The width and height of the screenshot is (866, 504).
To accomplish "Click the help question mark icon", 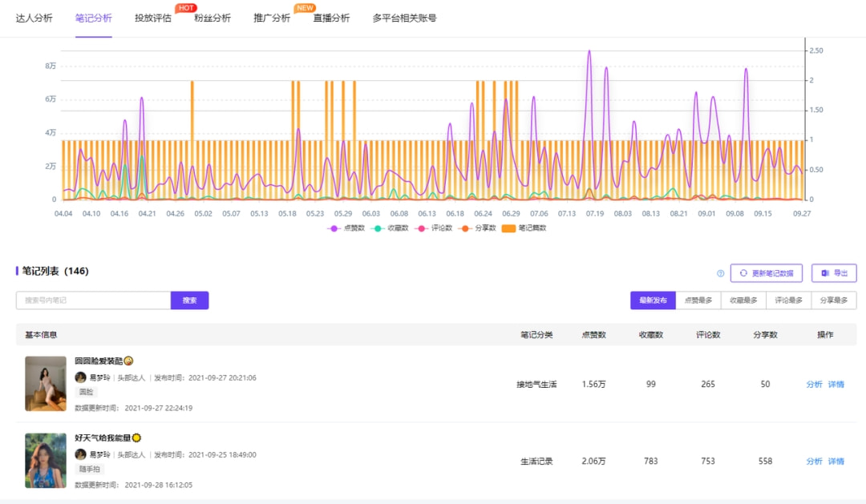I will [720, 274].
